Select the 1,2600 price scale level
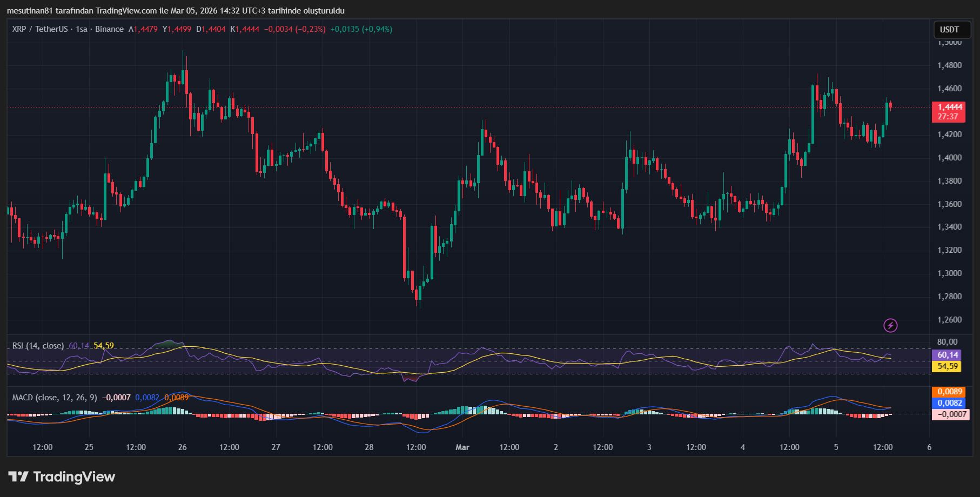The width and height of the screenshot is (980, 497). 951,319
